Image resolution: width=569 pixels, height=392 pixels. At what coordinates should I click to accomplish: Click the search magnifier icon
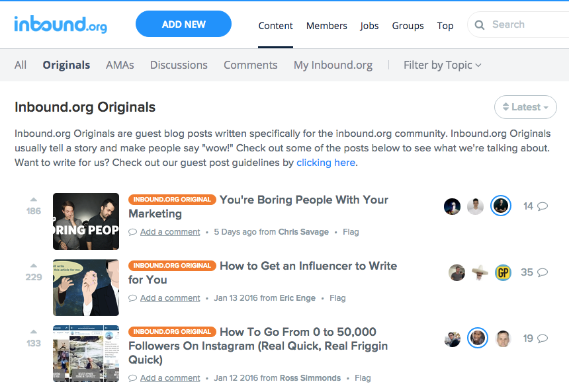point(480,24)
